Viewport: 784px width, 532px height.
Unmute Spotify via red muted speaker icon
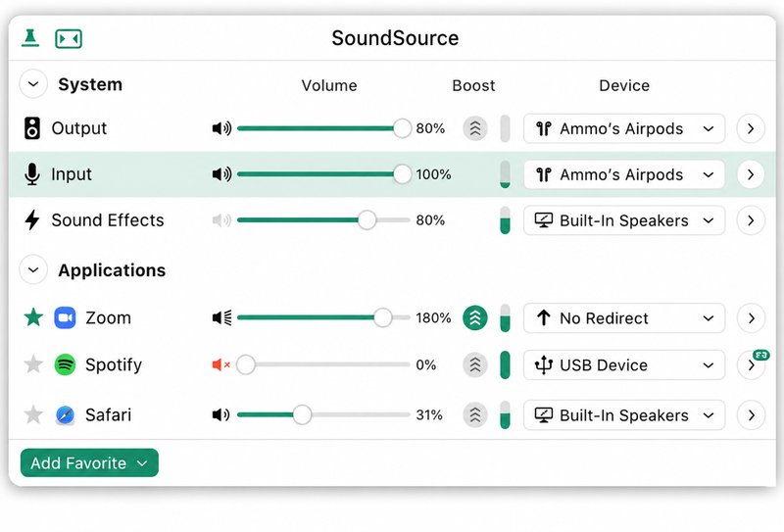221,364
